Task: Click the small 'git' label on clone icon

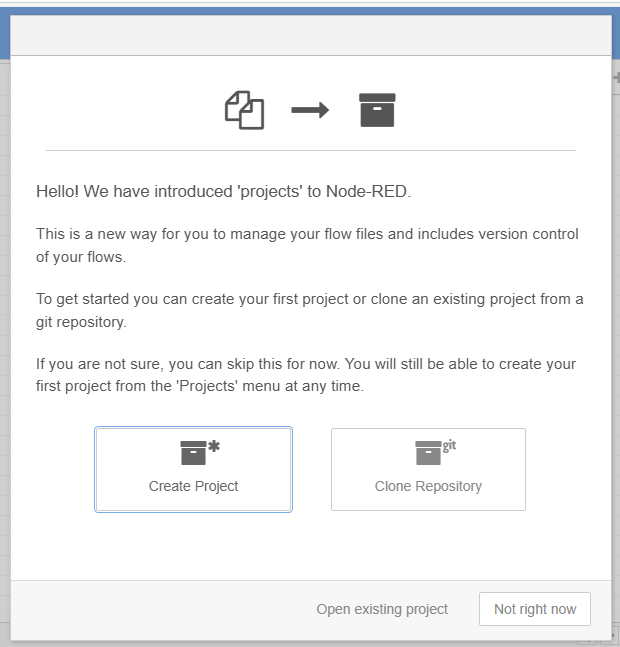Action: tap(449, 445)
